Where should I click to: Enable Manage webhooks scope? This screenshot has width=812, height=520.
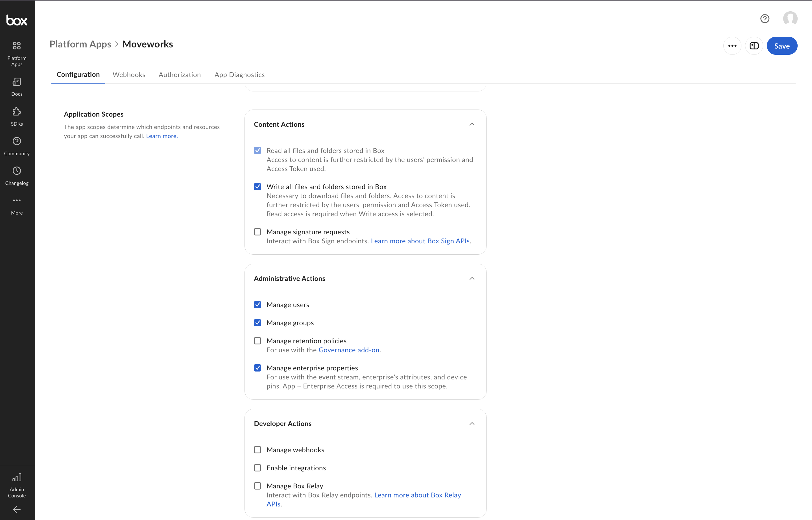[257, 450]
